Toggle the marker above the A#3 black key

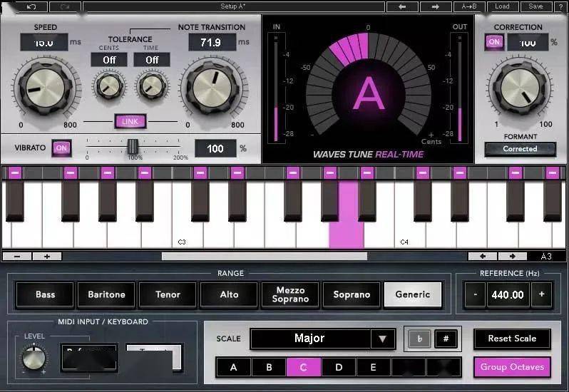367,173
